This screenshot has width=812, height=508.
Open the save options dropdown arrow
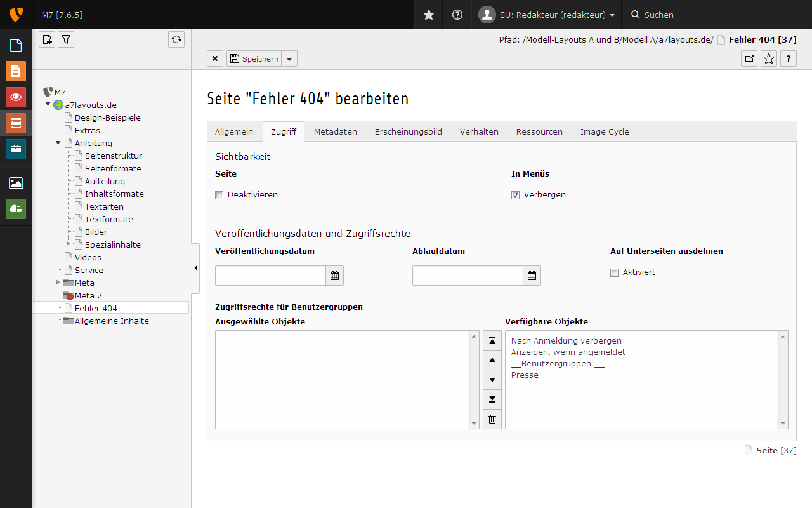click(289, 58)
